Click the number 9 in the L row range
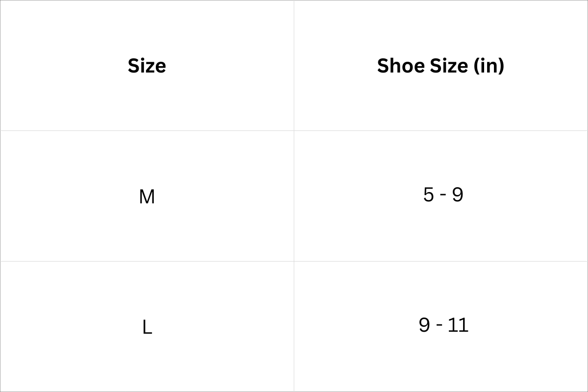Screen dimensions: 588x392 (424, 325)
